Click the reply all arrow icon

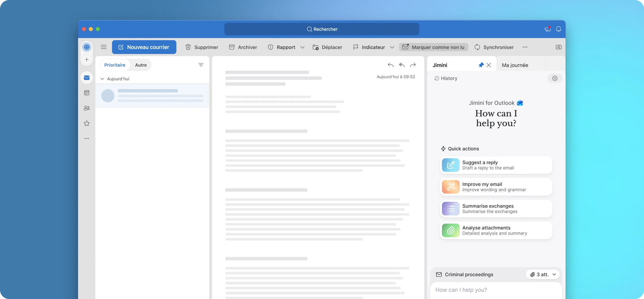(x=402, y=65)
